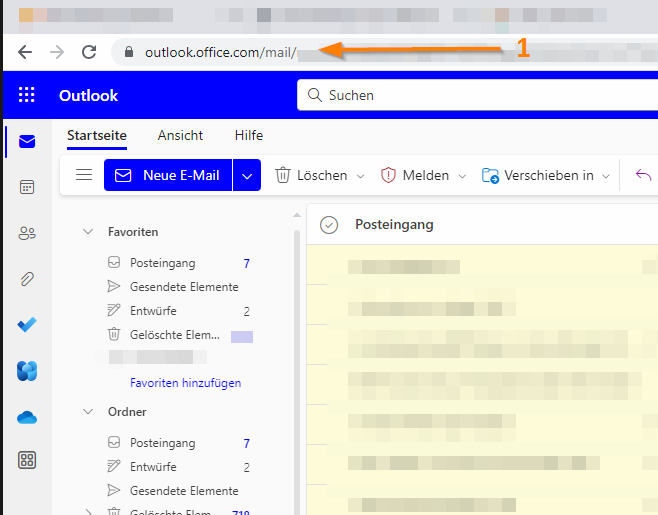The image size is (658, 515).
Task: Collapse the Ordner section chevron
Action: pos(88,411)
